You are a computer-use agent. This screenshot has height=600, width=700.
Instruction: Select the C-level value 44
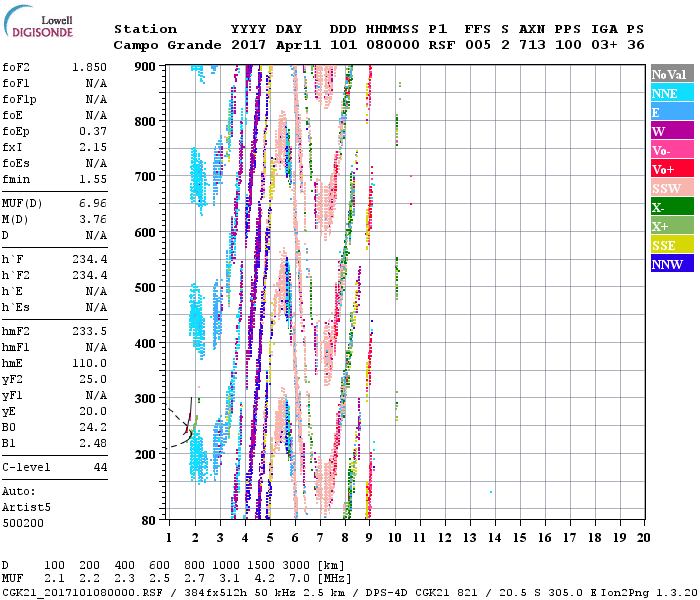(x=100, y=467)
